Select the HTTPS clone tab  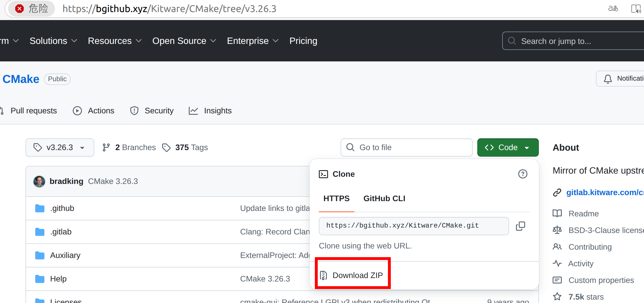point(336,199)
